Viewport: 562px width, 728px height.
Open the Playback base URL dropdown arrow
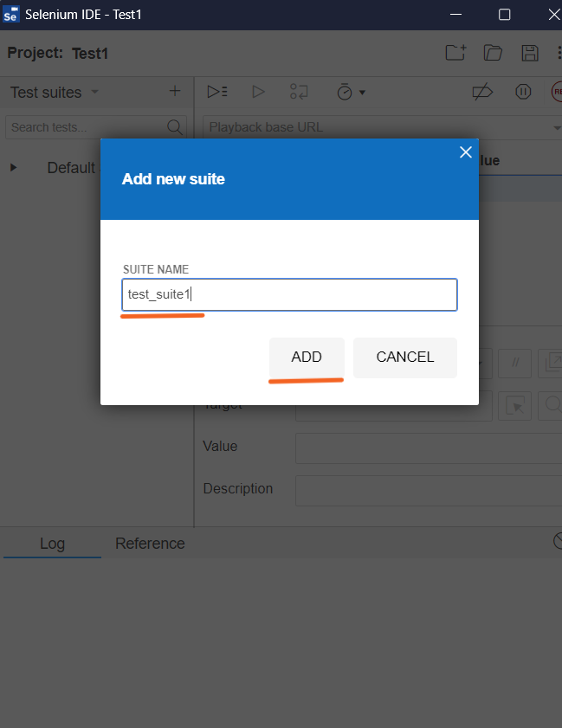point(557,127)
